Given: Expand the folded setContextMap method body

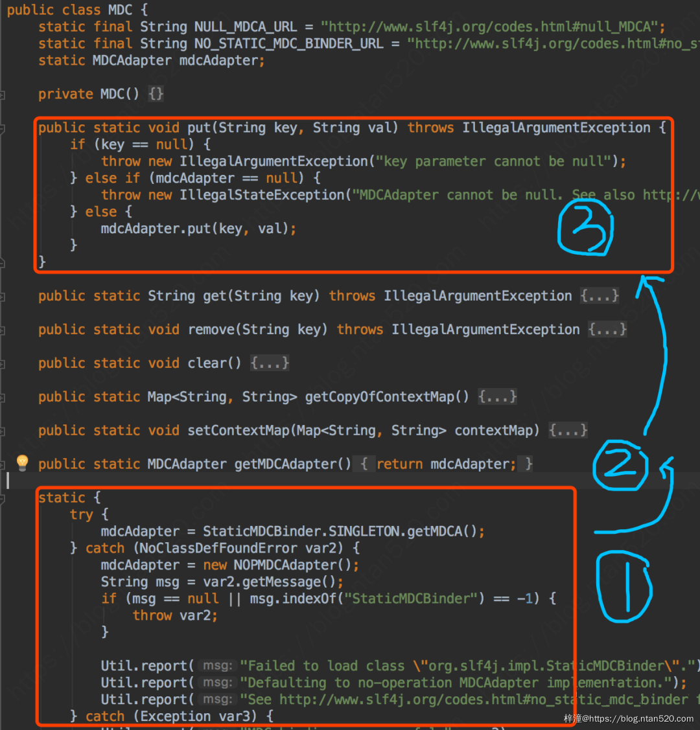Looking at the screenshot, I should [568, 430].
